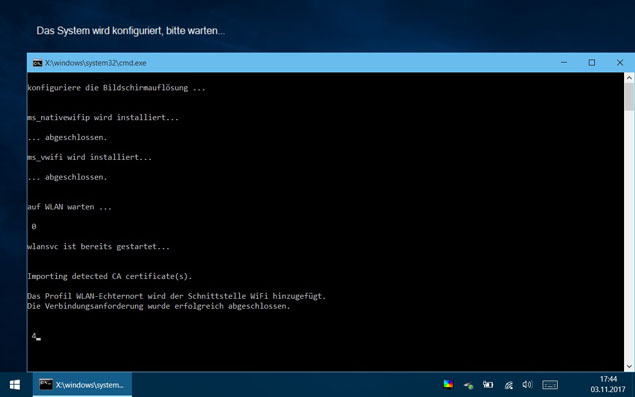Click the safely remove hardware tray icon
Image resolution: width=635 pixels, height=397 pixels.
(468, 385)
